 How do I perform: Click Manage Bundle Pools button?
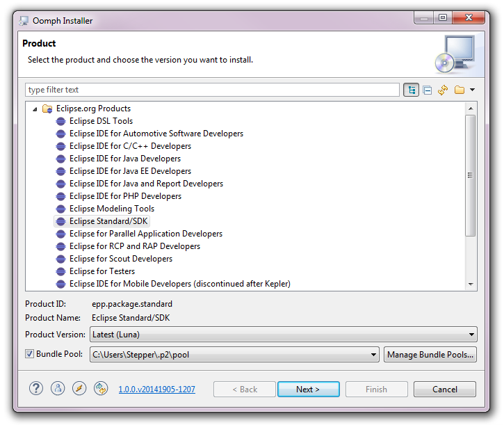click(430, 355)
